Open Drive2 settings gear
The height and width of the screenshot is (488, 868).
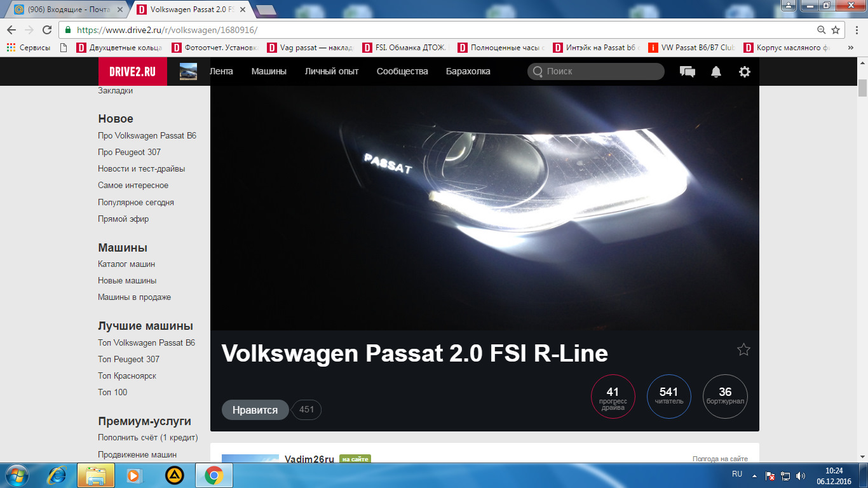click(x=745, y=72)
